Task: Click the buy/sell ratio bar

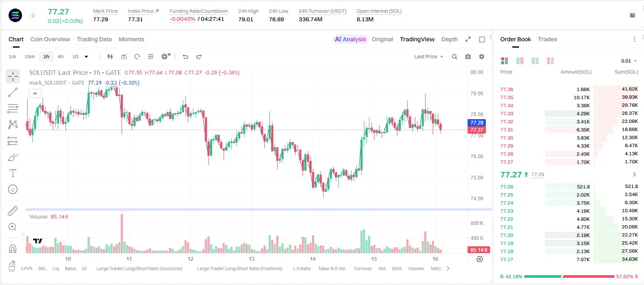Action: point(569,276)
